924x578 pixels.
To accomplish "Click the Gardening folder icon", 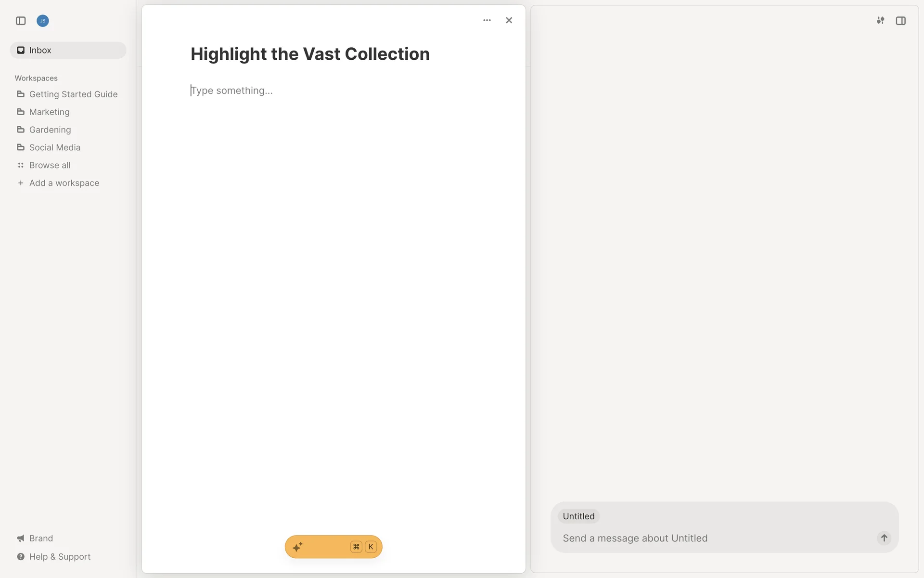I will tap(21, 130).
